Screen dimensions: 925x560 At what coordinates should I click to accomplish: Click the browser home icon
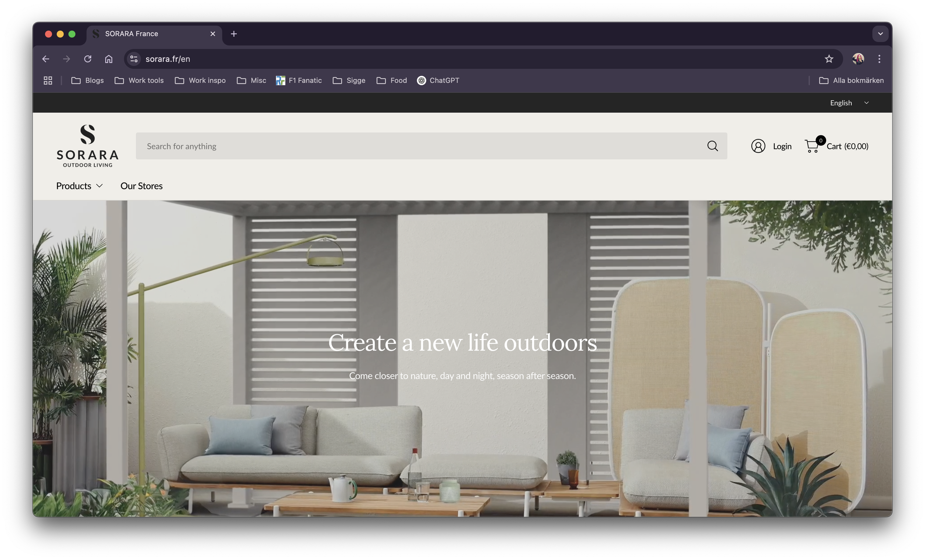[109, 59]
